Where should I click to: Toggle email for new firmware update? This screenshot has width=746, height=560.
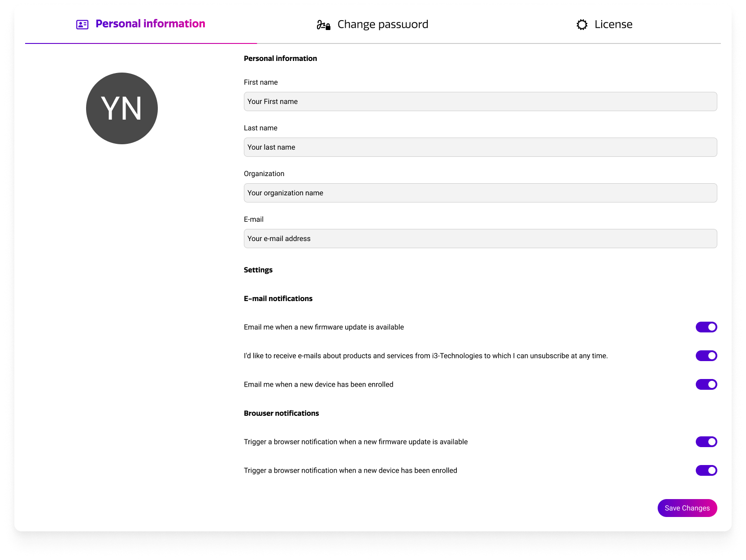tap(706, 327)
